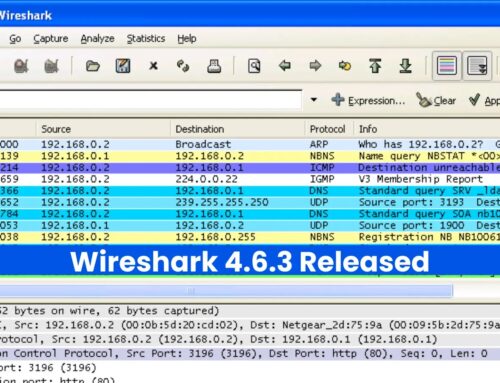Click the packet list horizontal scrollbar
Viewport: 500px width, 383px height.
click(x=226, y=291)
